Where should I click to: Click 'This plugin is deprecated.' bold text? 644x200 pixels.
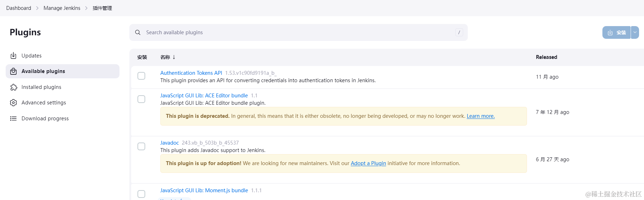198,116
